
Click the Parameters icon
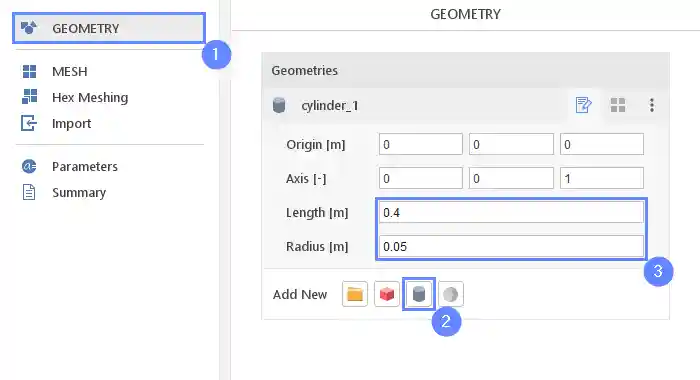pyautogui.click(x=29, y=167)
